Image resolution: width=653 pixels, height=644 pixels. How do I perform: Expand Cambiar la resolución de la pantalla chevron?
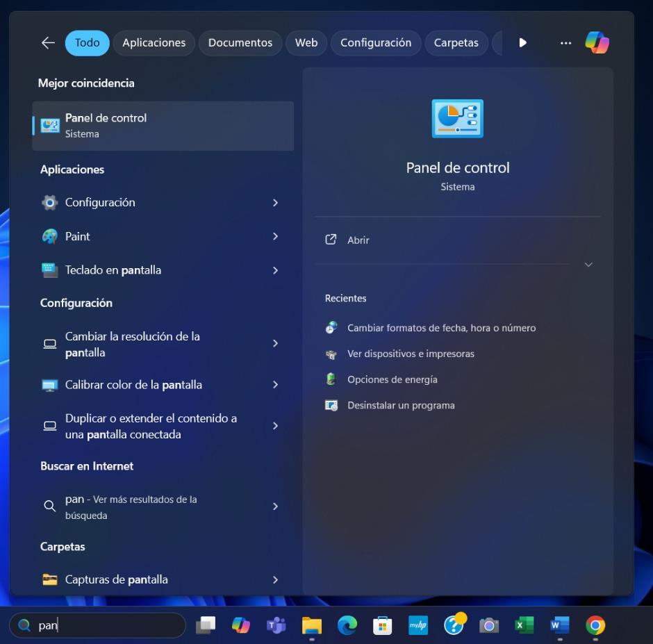click(x=275, y=343)
